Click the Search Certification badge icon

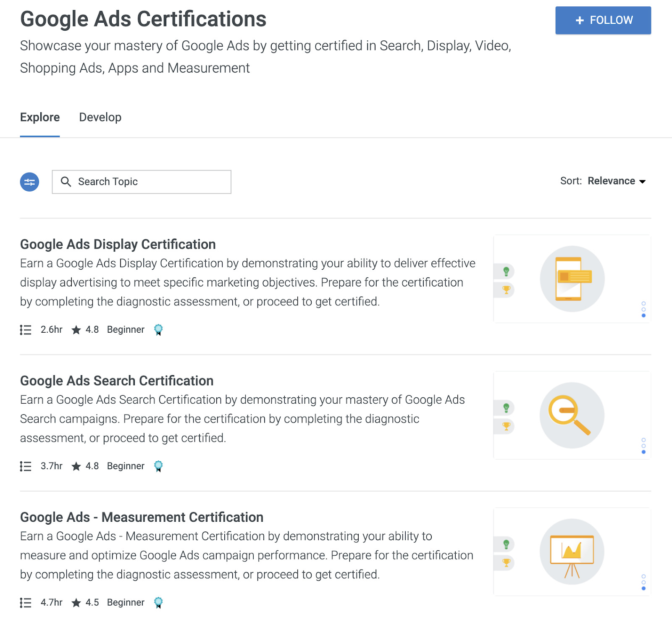click(x=158, y=466)
